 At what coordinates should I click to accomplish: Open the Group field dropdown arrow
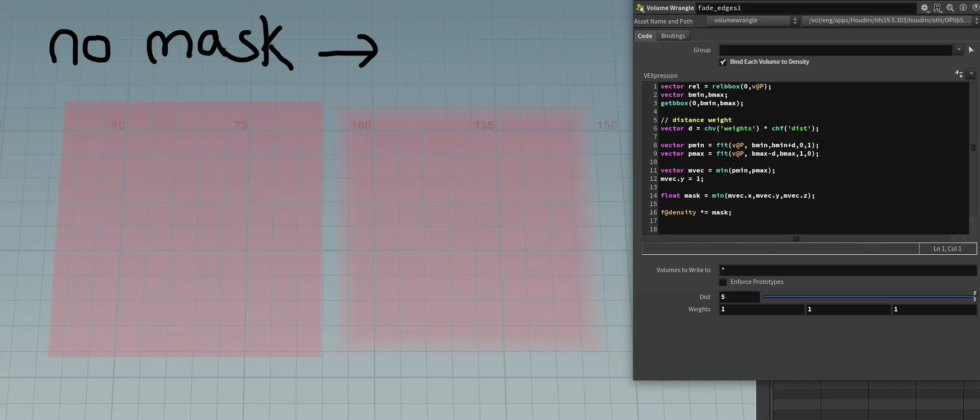(x=958, y=50)
